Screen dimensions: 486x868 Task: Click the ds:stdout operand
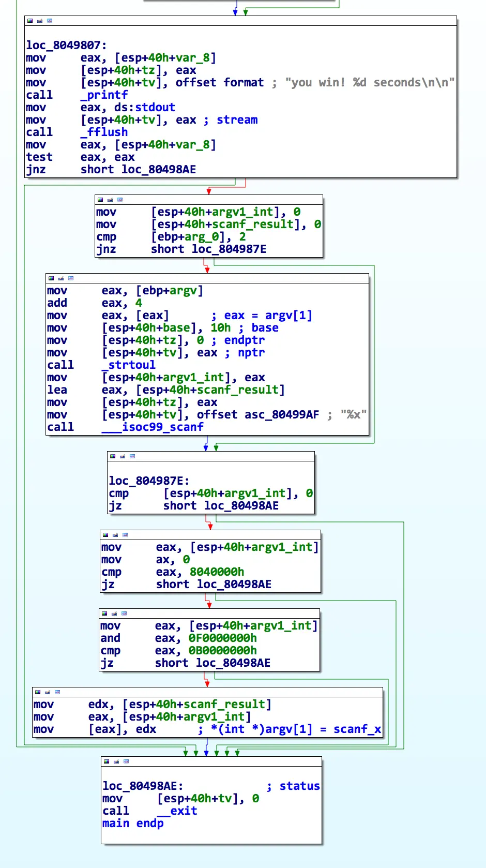tap(144, 108)
